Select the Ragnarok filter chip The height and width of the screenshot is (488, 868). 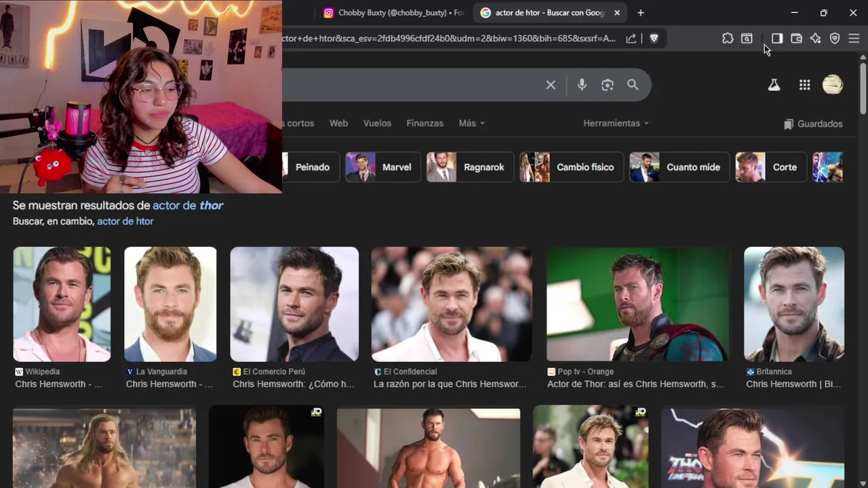tap(469, 167)
